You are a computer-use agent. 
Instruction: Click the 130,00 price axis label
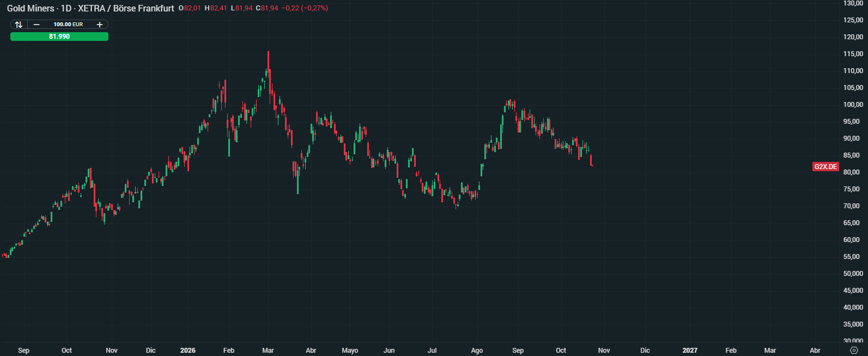click(853, 3)
